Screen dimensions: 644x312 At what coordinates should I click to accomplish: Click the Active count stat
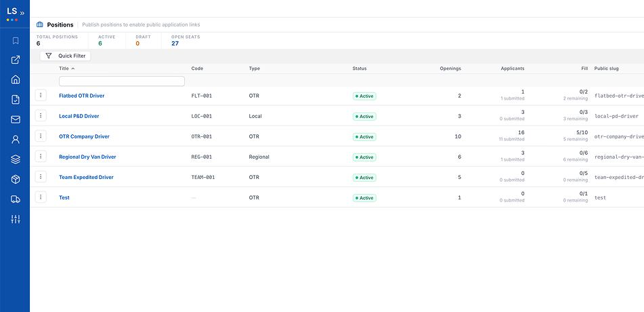point(107,40)
